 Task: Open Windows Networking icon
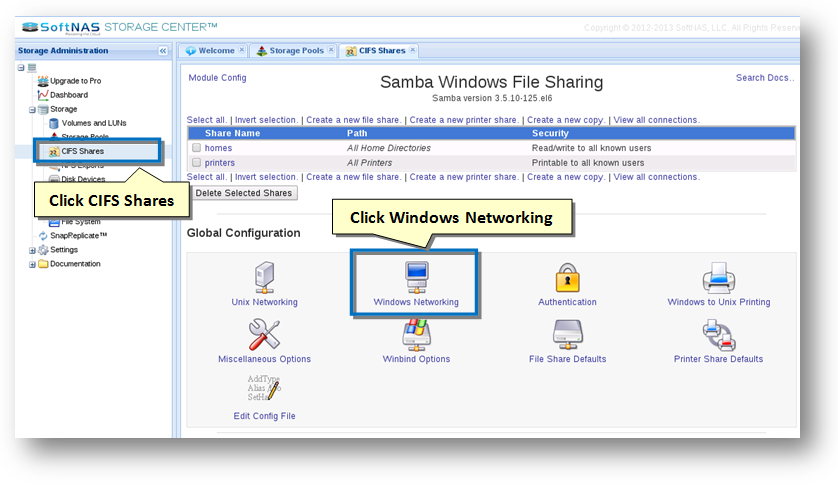click(416, 277)
